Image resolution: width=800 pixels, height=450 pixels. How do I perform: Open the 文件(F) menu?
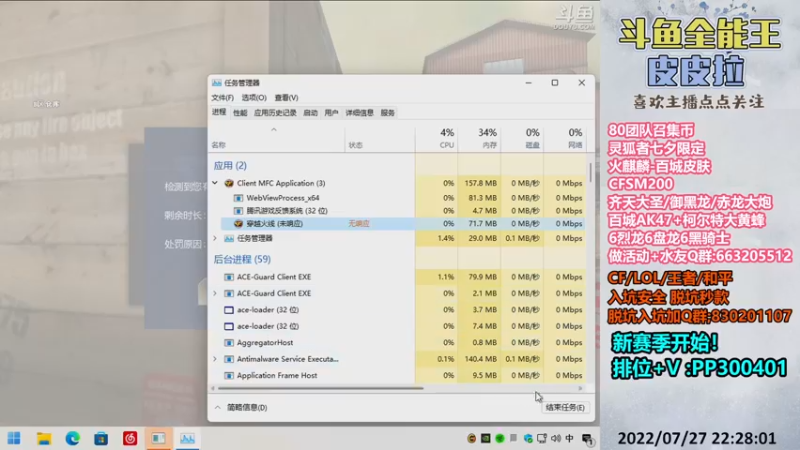(222, 97)
